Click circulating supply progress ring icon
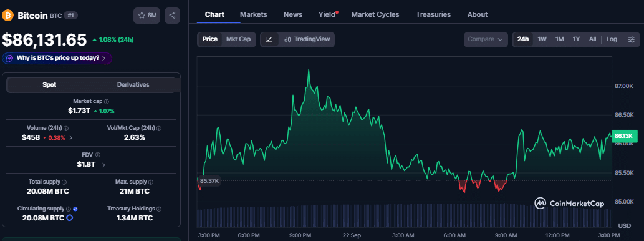 [70, 218]
